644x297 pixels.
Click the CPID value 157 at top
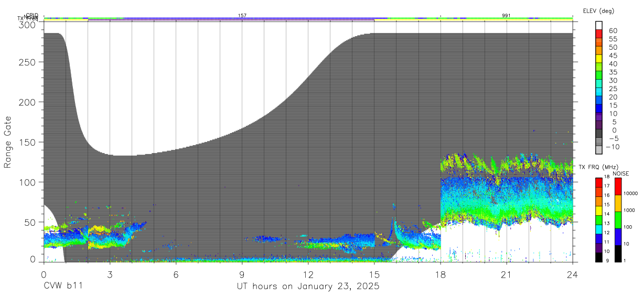(x=242, y=16)
